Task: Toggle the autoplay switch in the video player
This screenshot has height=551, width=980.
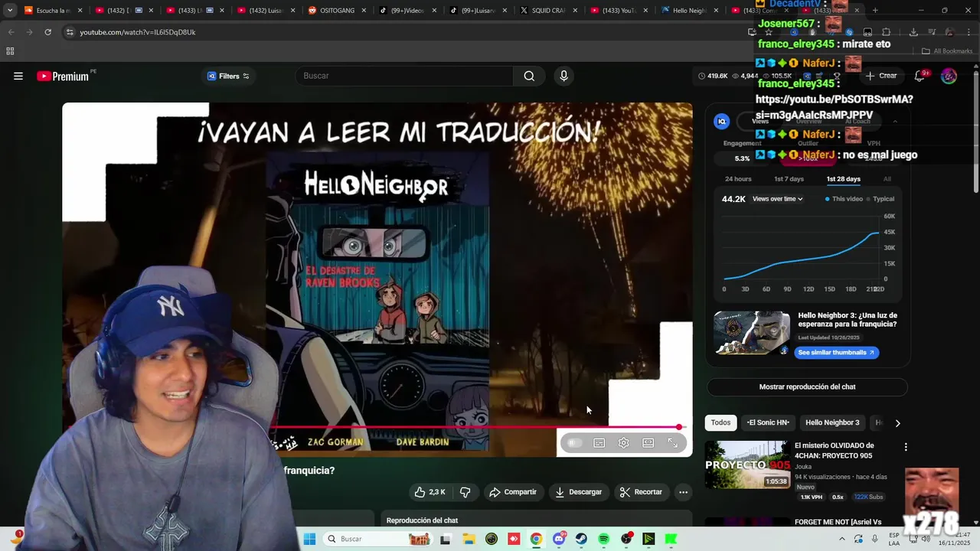Action: pos(574,443)
